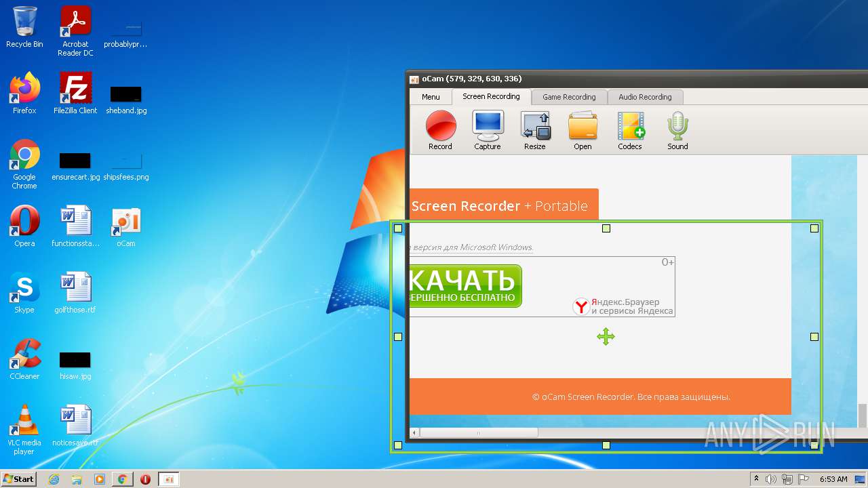The height and width of the screenshot is (488, 868).
Task: Click the right-middle handle of the capture frame
Action: click(814, 337)
